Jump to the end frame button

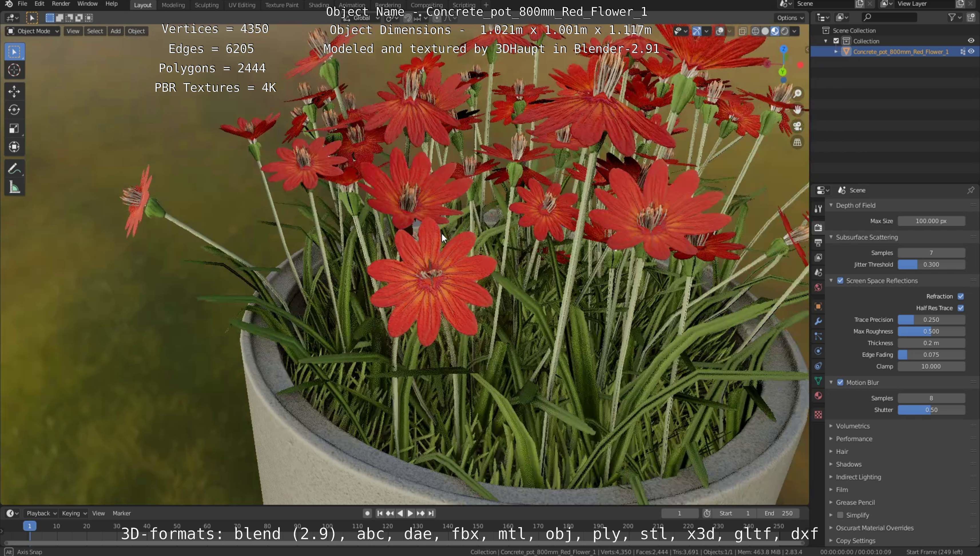(431, 514)
